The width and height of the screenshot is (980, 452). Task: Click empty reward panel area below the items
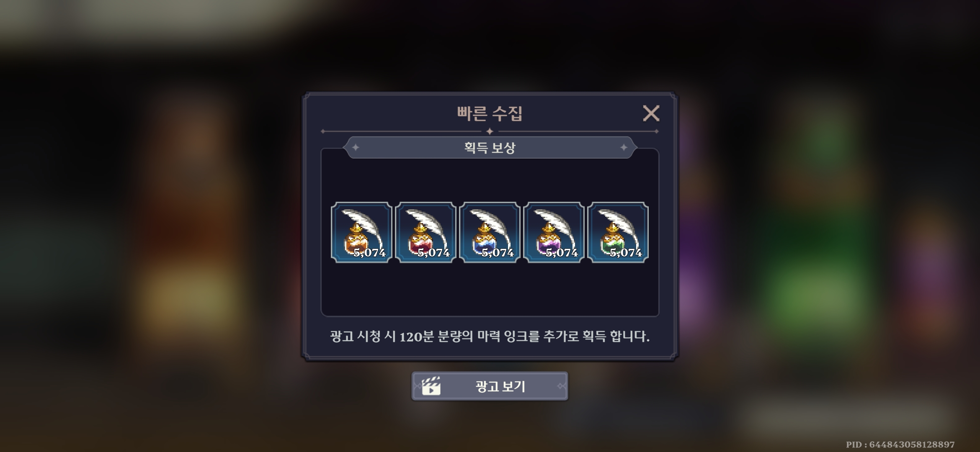490,289
